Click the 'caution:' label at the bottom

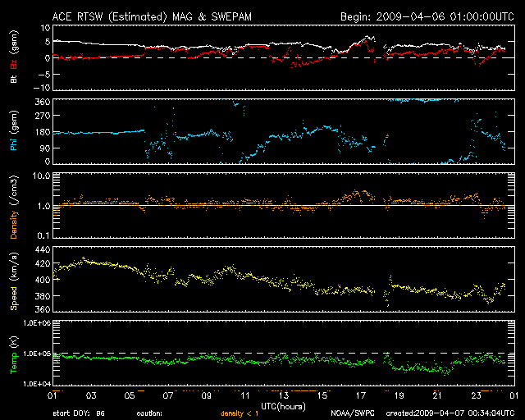coord(149,413)
